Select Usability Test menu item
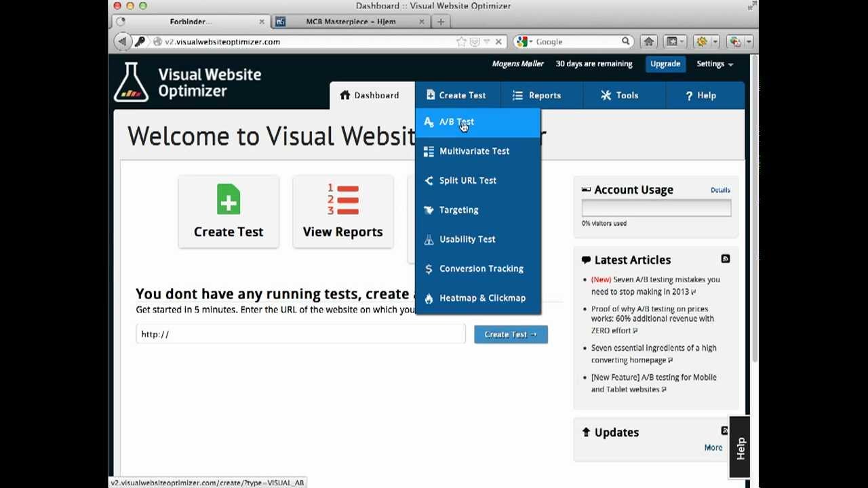Image resolution: width=868 pixels, height=488 pixels. (478, 239)
